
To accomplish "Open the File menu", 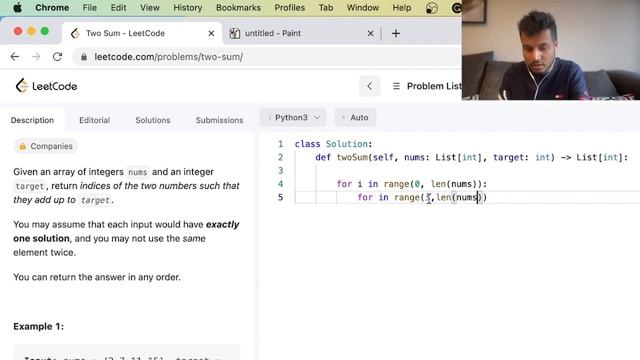I will [x=89, y=8].
